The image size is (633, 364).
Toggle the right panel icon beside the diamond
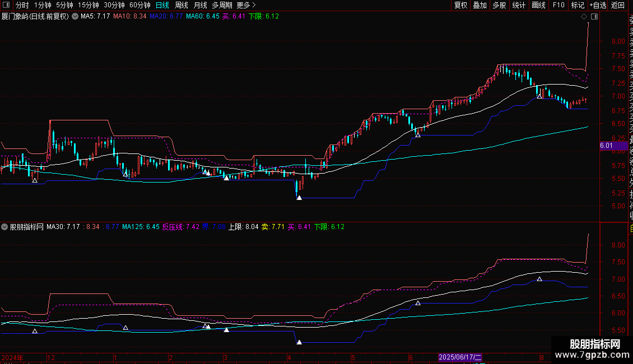pos(594,17)
